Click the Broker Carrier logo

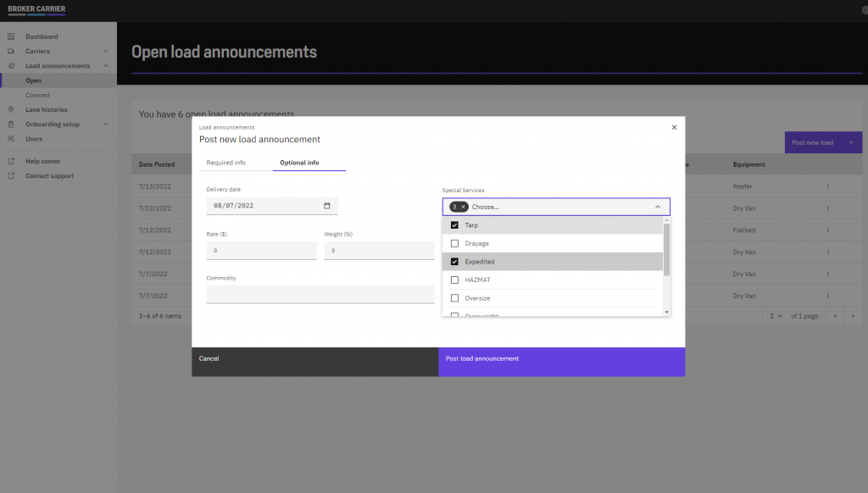pos(36,9)
